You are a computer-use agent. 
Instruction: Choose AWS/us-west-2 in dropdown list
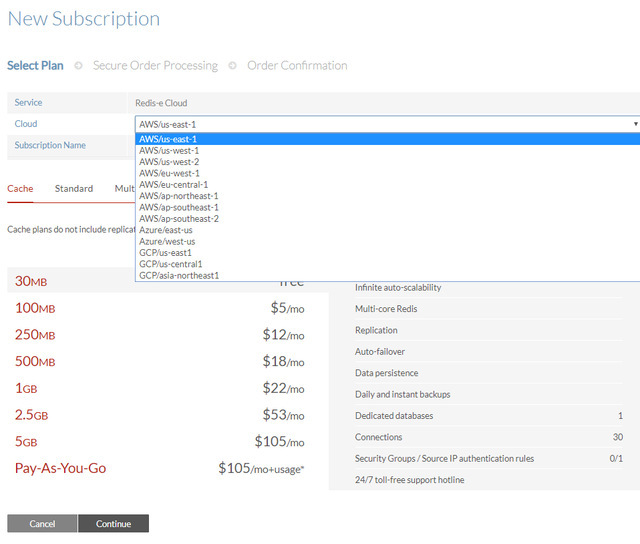click(170, 162)
